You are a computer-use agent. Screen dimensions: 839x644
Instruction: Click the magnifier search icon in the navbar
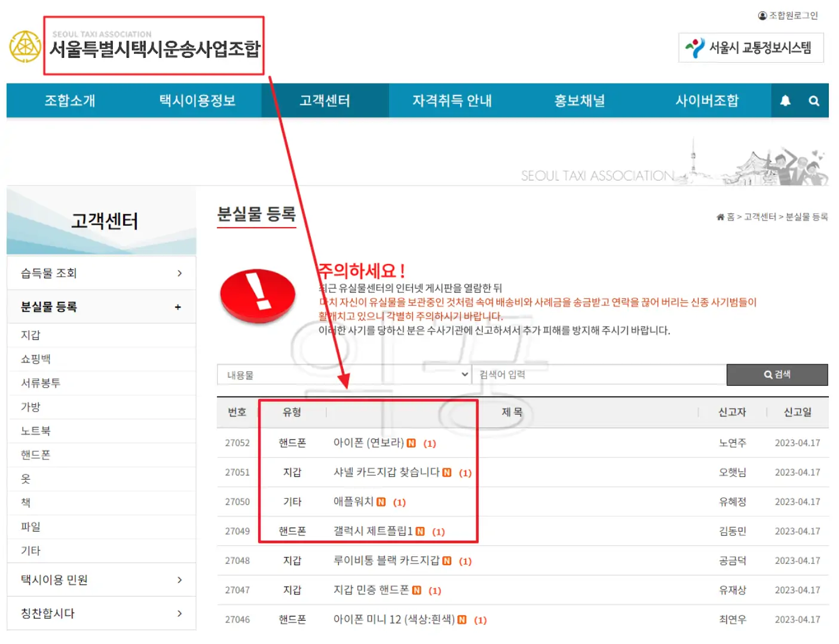(814, 100)
